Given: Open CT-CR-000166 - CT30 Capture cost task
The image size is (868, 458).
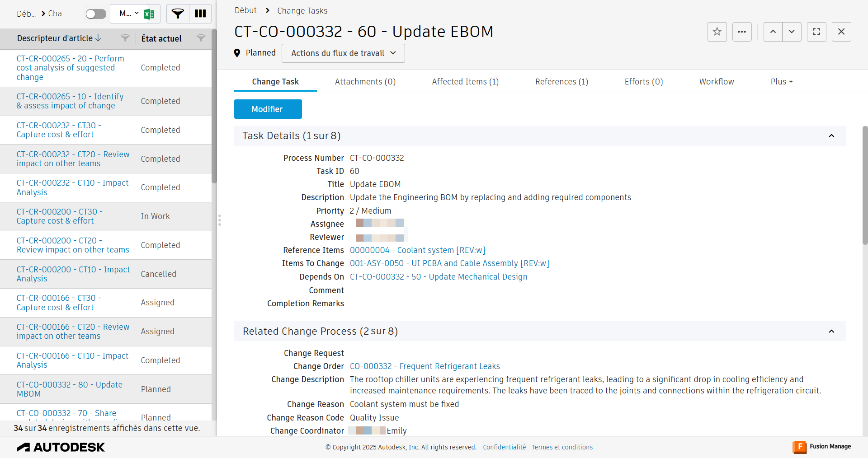Looking at the screenshot, I should [59, 303].
